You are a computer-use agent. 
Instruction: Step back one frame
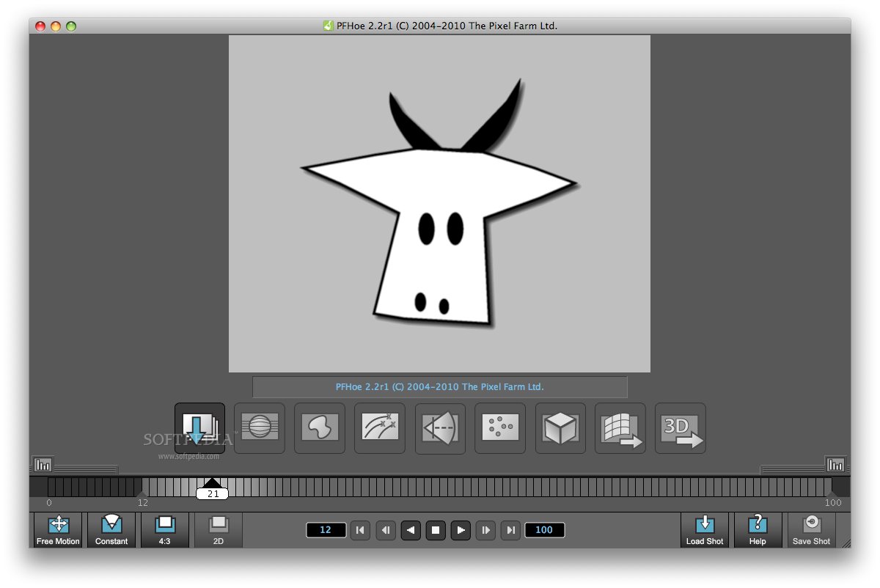click(x=386, y=530)
